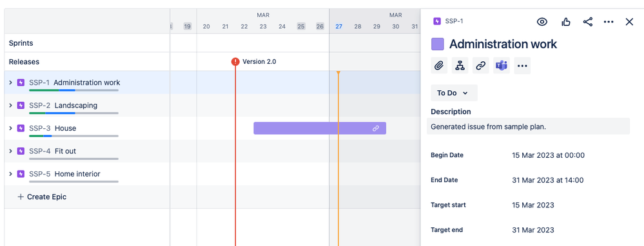Click the Begin Date value
644x246 pixels.
[x=549, y=155]
